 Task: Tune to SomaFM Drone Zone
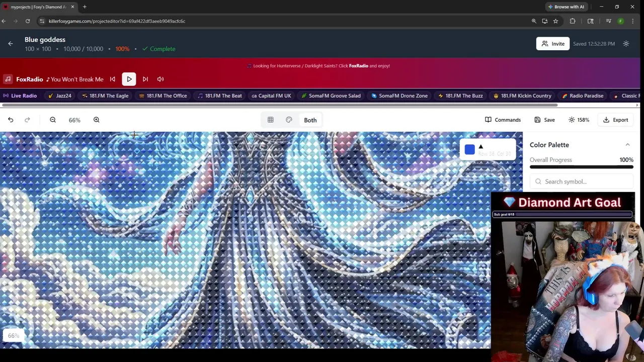399,96
